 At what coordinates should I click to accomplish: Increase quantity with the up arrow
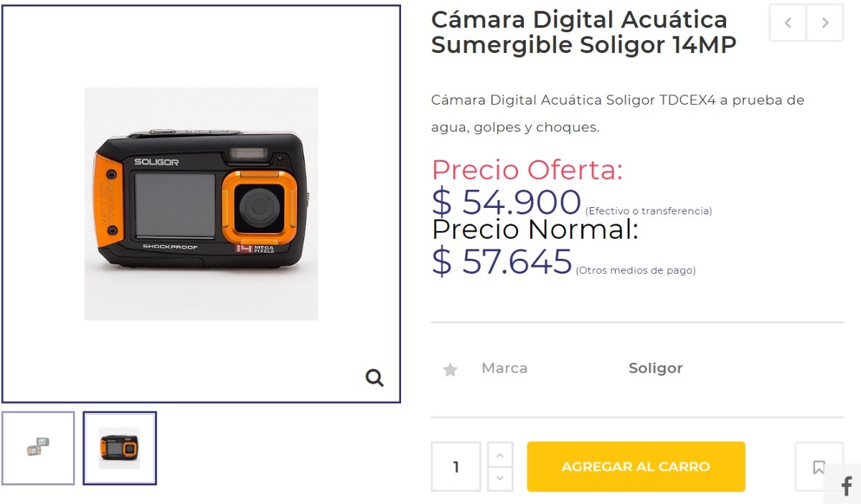(x=500, y=455)
